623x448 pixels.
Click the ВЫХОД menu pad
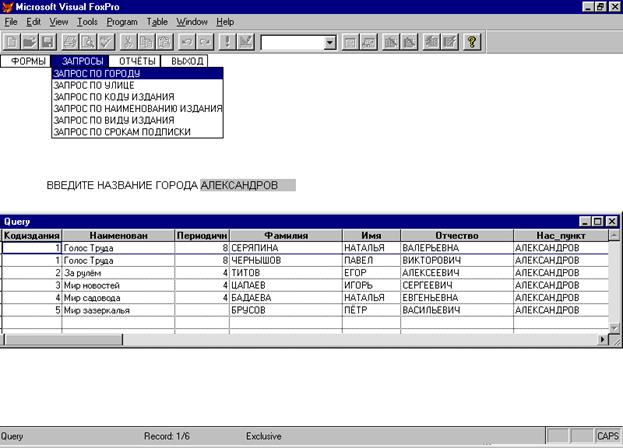pyautogui.click(x=185, y=61)
